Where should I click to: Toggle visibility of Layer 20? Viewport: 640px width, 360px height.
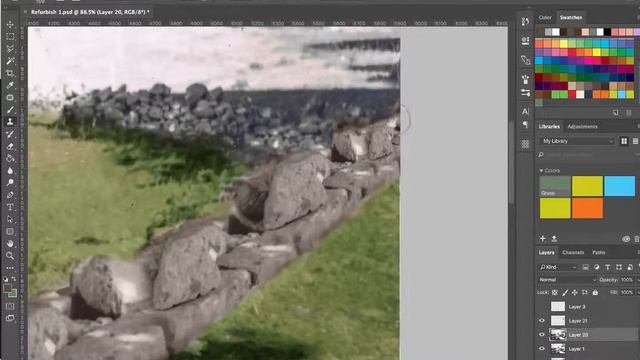point(542,335)
